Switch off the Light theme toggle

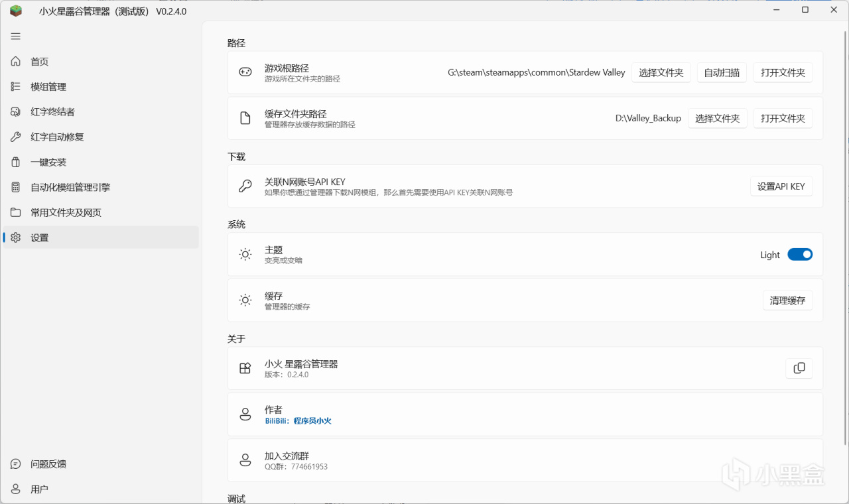pyautogui.click(x=800, y=255)
